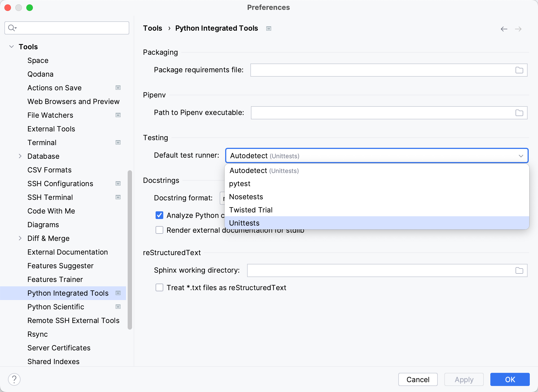The height and width of the screenshot is (392, 538).
Task: Expand the Diff & Merge node
Action: coord(20,238)
